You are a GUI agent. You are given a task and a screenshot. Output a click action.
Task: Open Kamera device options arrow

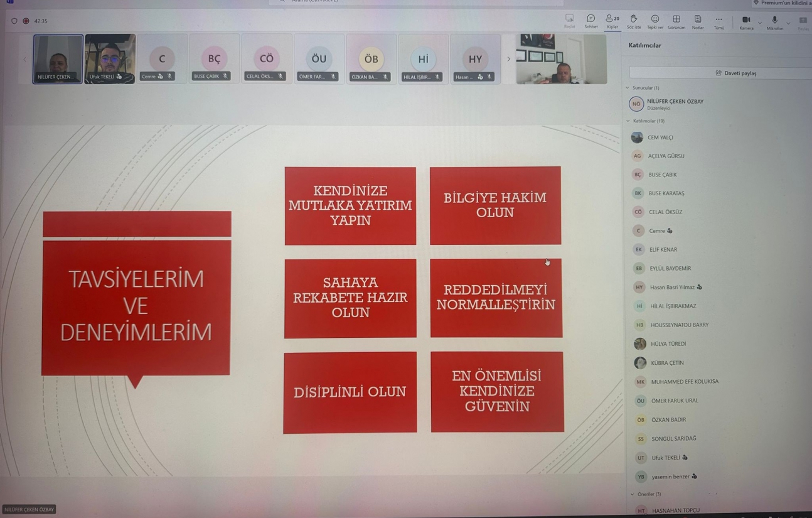tap(759, 23)
